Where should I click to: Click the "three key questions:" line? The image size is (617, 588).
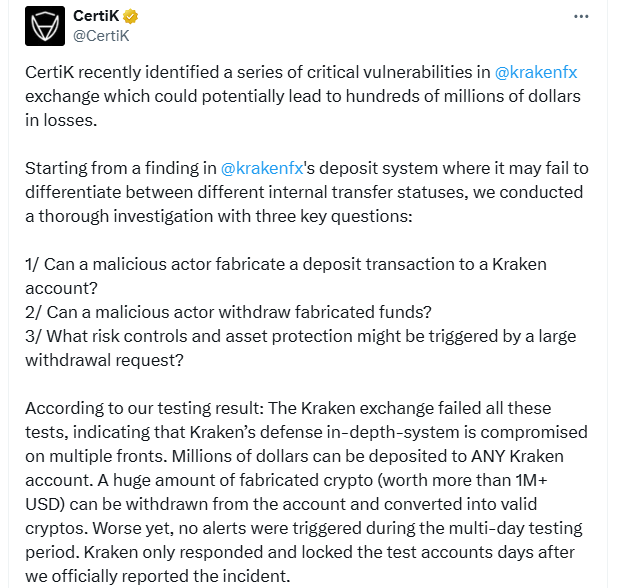point(218,216)
